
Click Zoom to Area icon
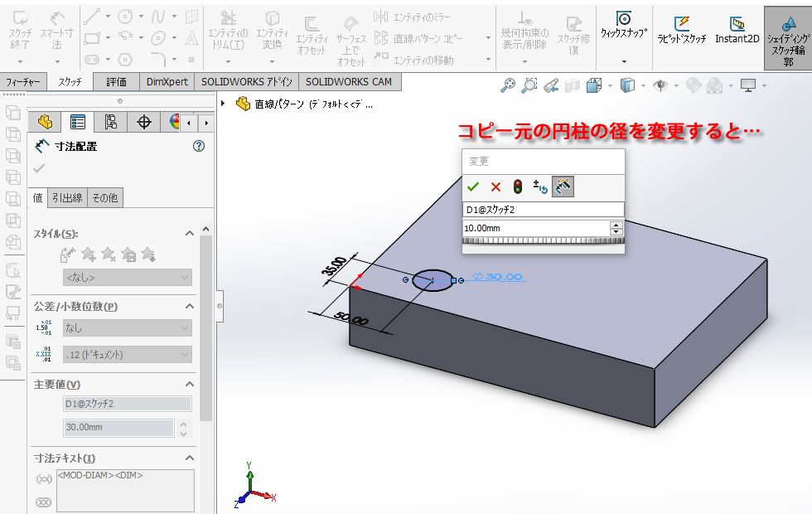point(529,85)
